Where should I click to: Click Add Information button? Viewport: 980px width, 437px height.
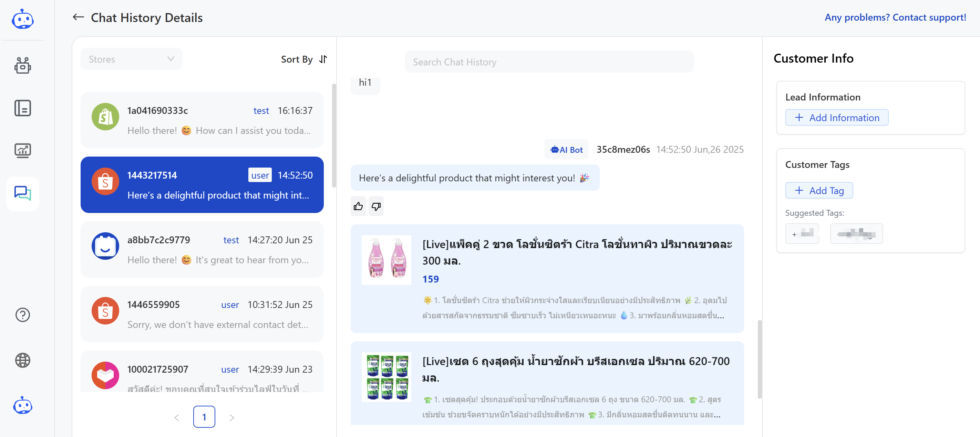click(x=837, y=117)
